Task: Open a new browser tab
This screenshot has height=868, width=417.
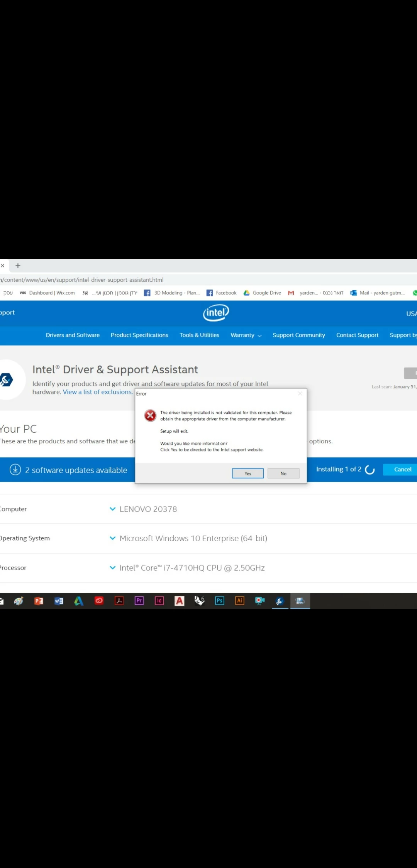Action: (18, 266)
